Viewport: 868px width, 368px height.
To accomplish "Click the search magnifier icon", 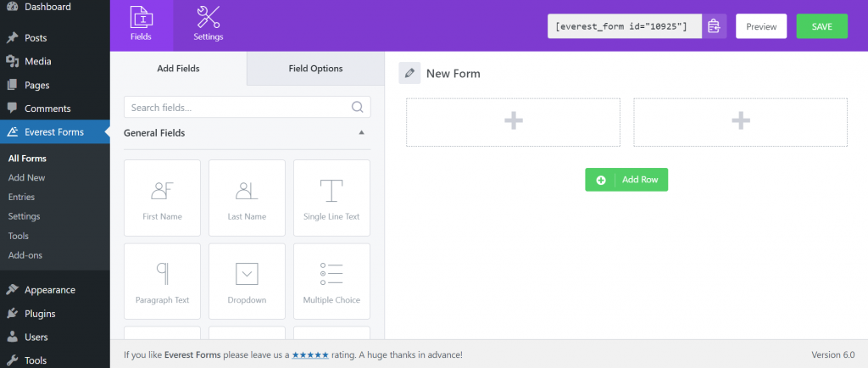I will (358, 107).
